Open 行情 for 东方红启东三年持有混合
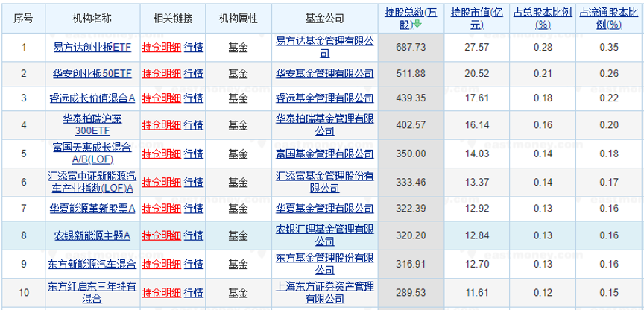644x310 pixels. [194, 293]
